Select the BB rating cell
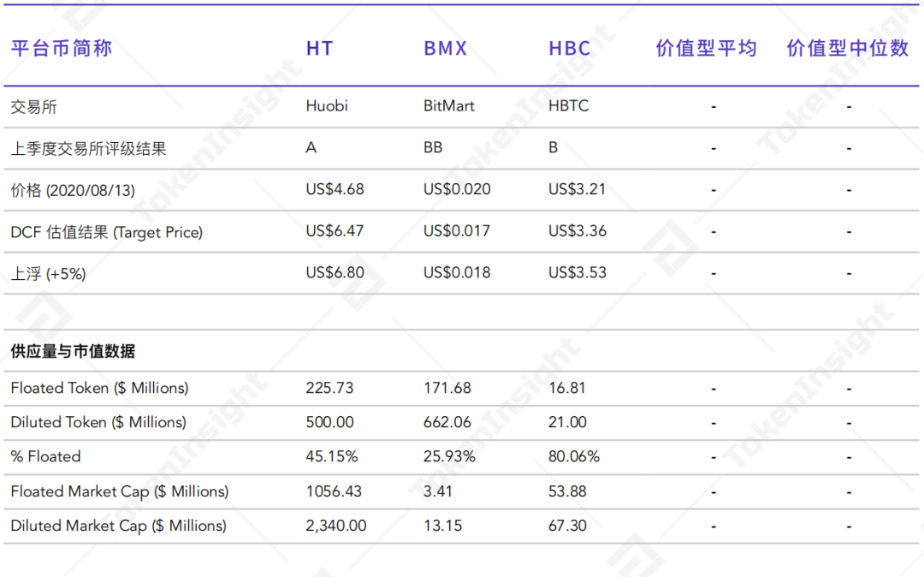 coord(433,147)
